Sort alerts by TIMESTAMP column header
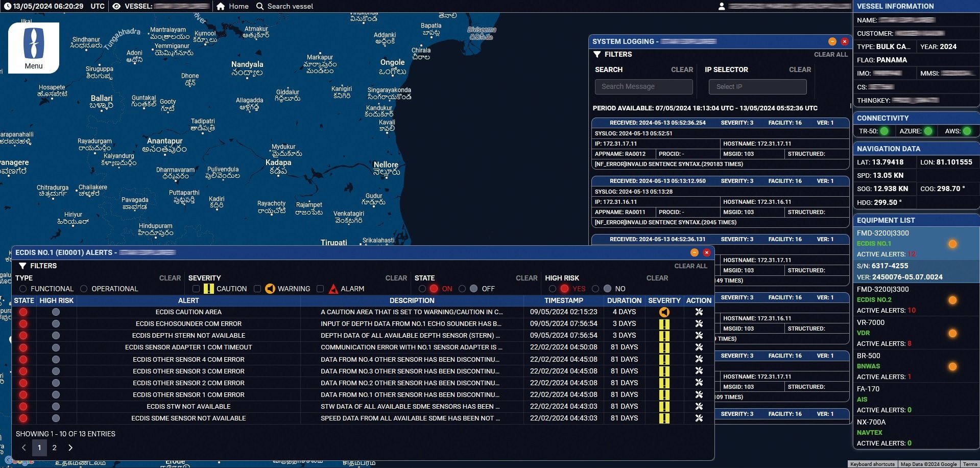This screenshot has height=468, width=980. tap(564, 300)
